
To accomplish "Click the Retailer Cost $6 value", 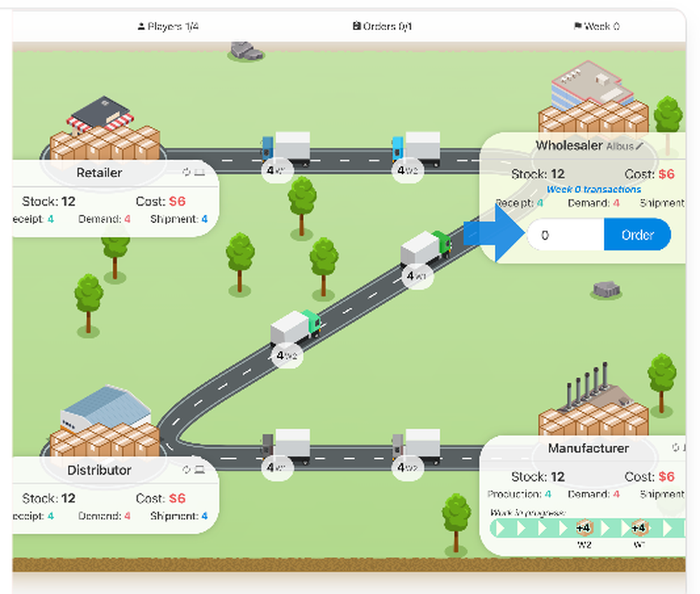I will tap(161, 201).
